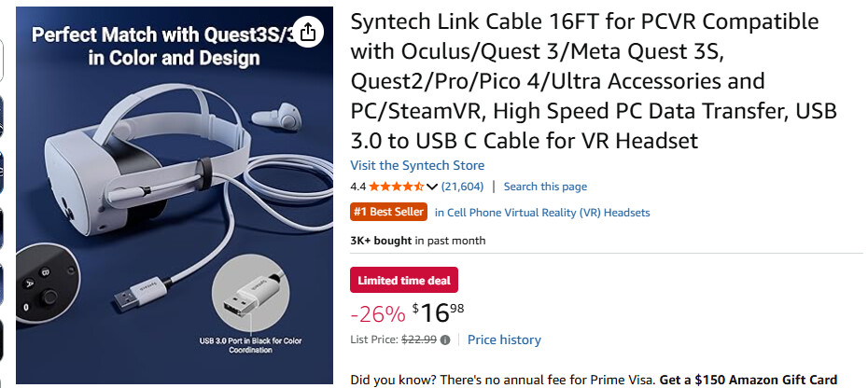Visit the Syntech Store link
The image size is (868, 388).
click(417, 165)
